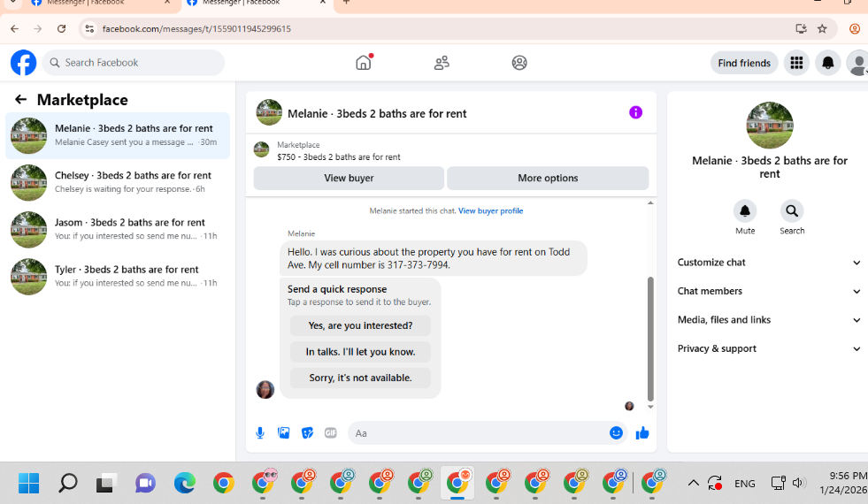Open conversation information purple icon

coord(635,112)
